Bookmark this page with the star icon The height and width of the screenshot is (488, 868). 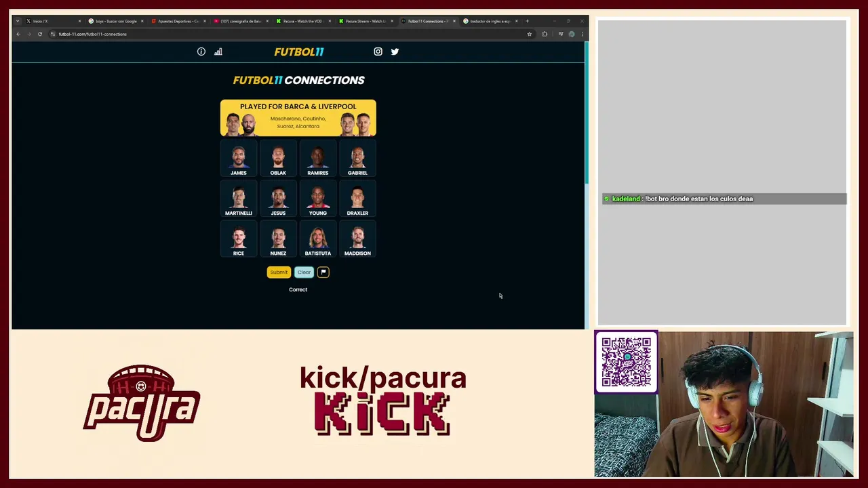tap(530, 34)
